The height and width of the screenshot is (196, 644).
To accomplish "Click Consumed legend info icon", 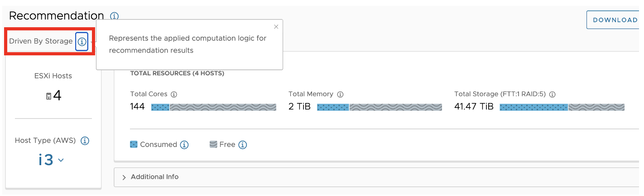I will coord(184,145).
